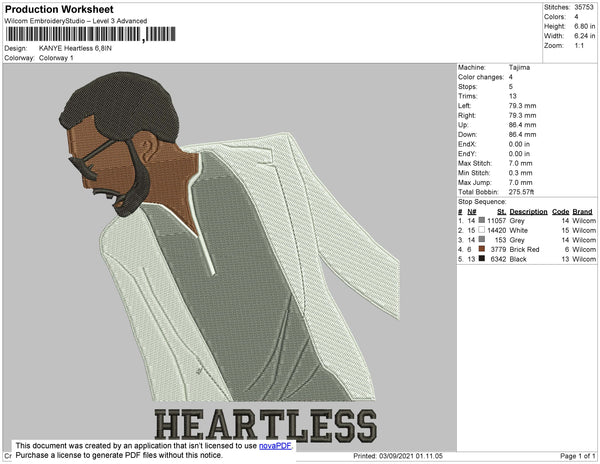Screen dimensions: 600x464
Task: Click the Width value 6.24 in
Action: pyautogui.click(x=584, y=36)
